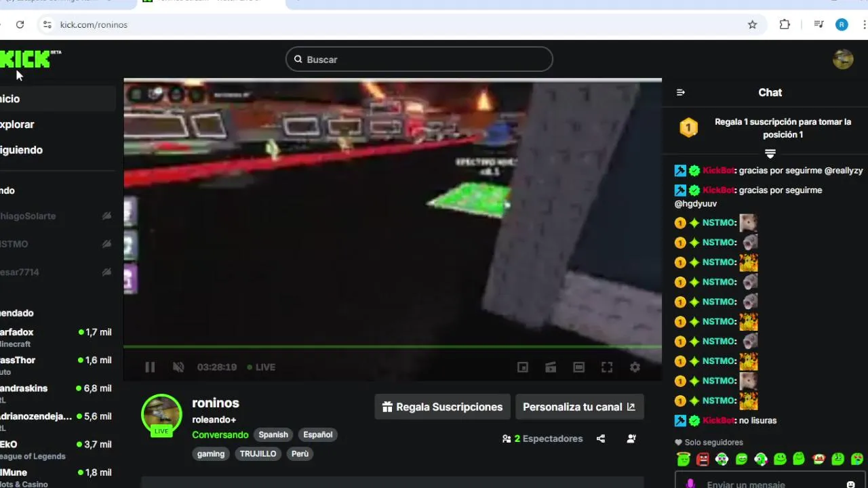
Task: Open channel with 6,8 mil viewers
Action: (58, 394)
